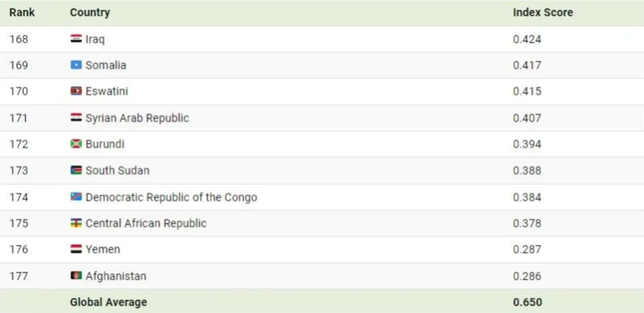Click rank number 172
Image resolution: width=644 pixels, height=313 pixels.
tap(19, 144)
